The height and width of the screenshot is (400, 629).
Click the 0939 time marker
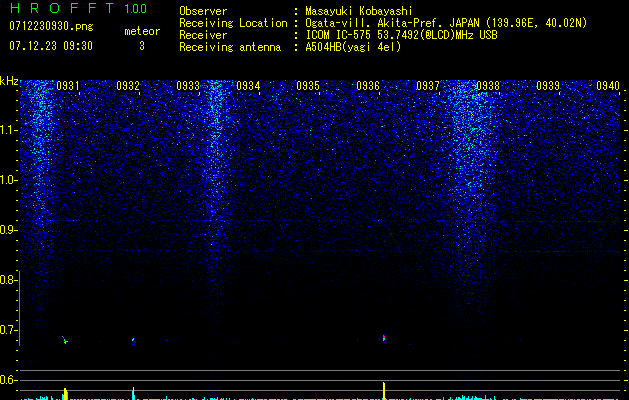coord(548,86)
